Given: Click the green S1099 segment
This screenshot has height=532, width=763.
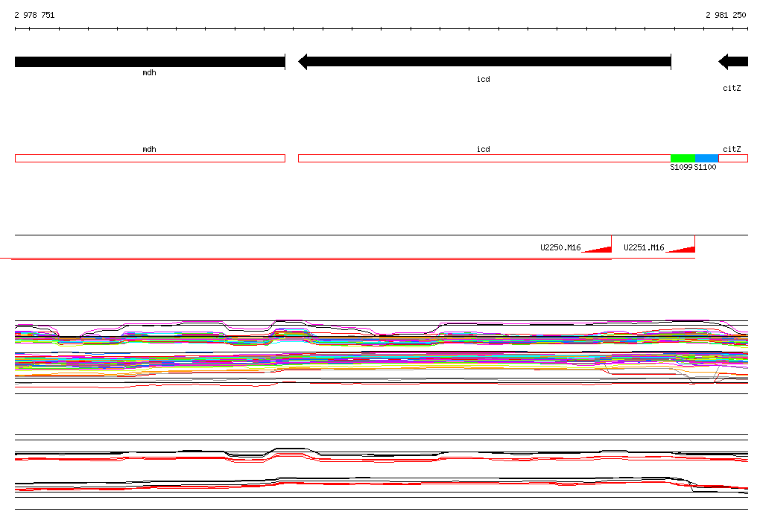Looking at the screenshot, I should pos(683,158).
